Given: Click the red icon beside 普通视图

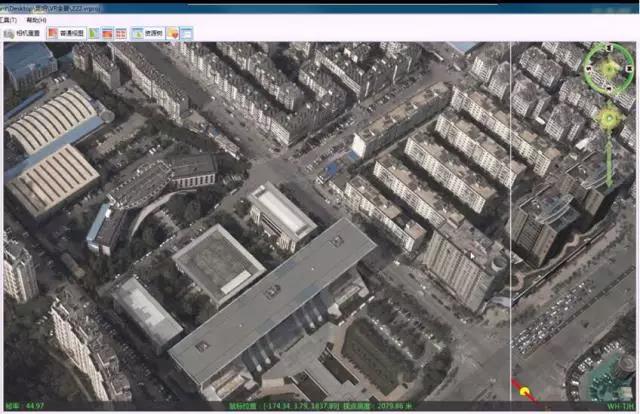Looking at the screenshot, I should pos(53,33).
